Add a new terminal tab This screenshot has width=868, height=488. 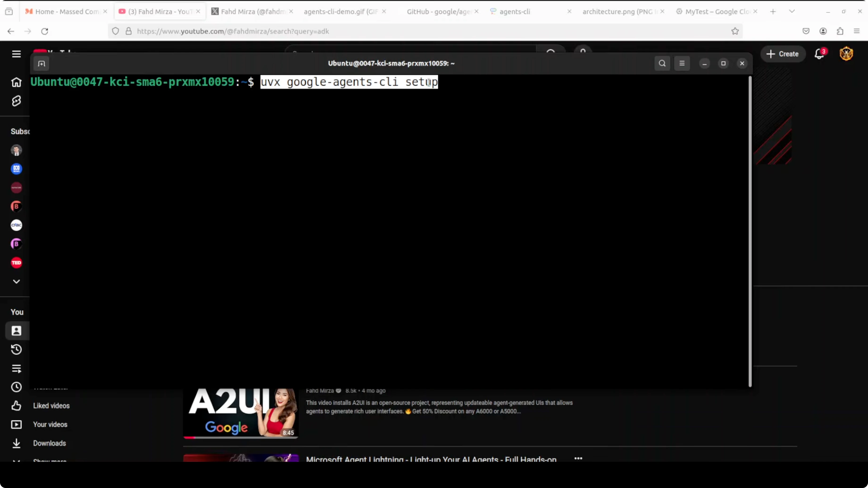click(x=42, y=64)
